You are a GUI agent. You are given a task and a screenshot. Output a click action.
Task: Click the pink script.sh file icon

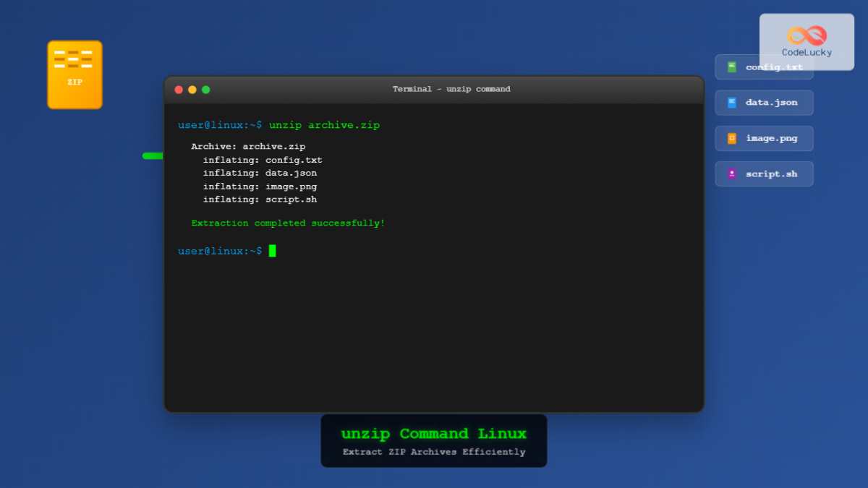[x=732, y=174]
